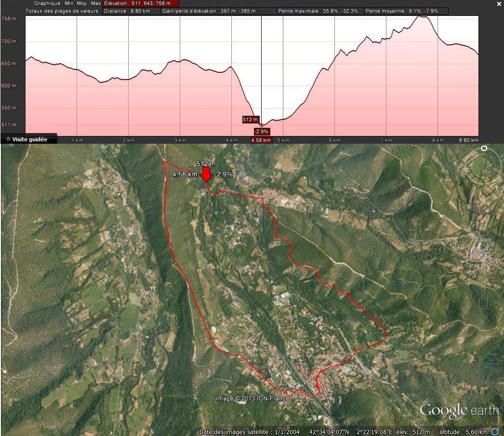Click the 758 m peak on elevation graph
This screenshot has width=504, height=436.
(x=423, y=17)
